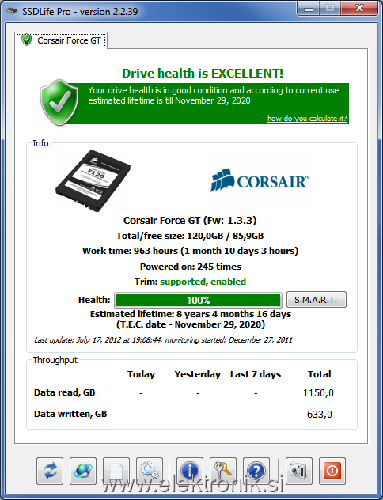Click 'Corsair Force GT (FW: 1.3.3)' text
This screenshot has width=383, height=500.
(x=190, y=221)
